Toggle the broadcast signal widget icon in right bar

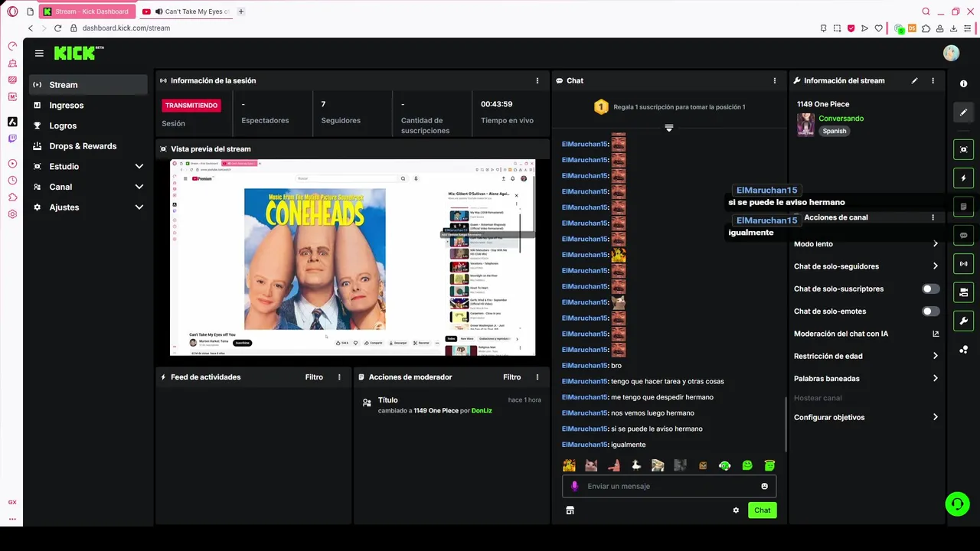[964, 264]
